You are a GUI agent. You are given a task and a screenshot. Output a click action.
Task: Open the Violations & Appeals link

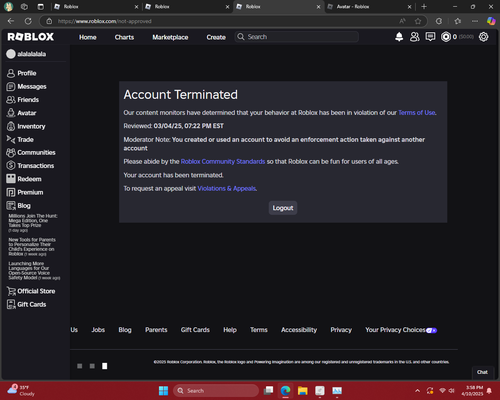(227, 188)
